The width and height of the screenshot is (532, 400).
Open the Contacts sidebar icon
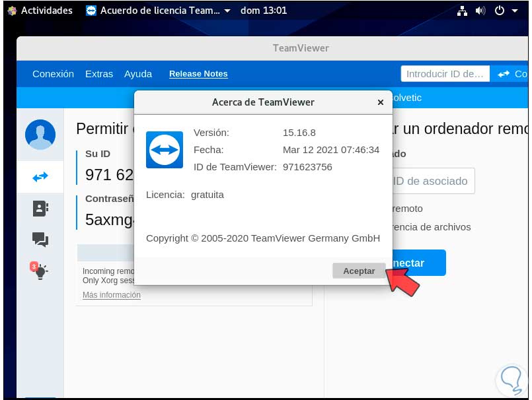pyautogui.click(x=40, y=209)
